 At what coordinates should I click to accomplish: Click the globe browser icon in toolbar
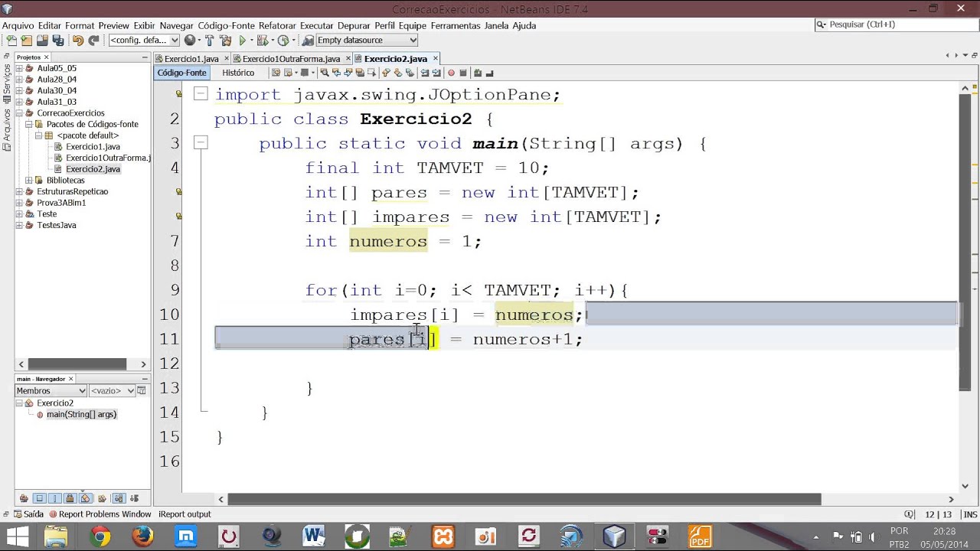[190, 40]
